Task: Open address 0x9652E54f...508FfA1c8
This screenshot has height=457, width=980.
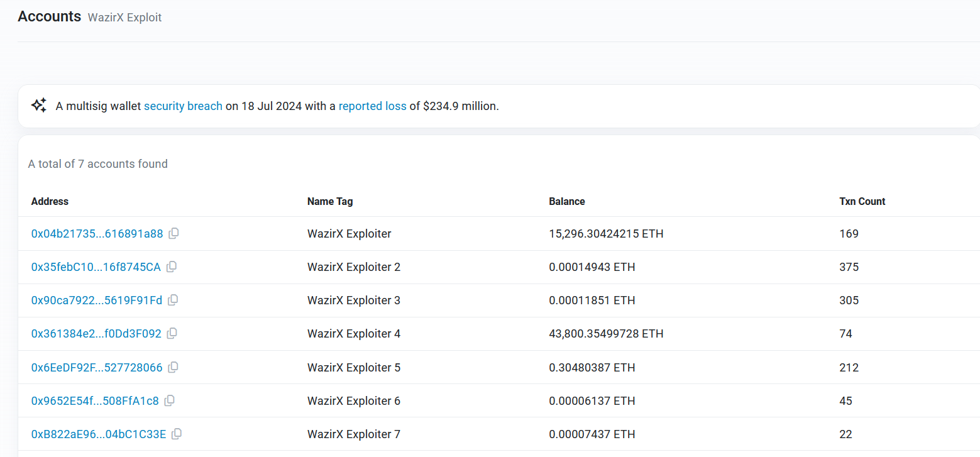Action: [95, 401]
